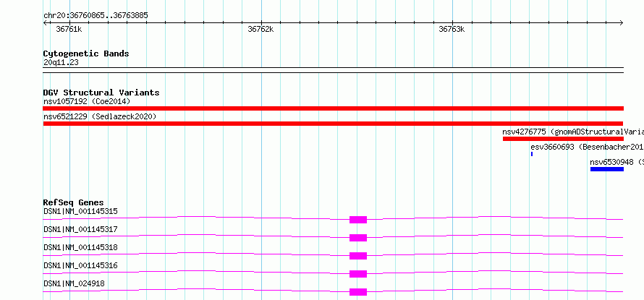Click the DSN1|NM_001145315 transcript label
Image resolution: width=644 pixels, height=300 pixels.
pyautogui.click(x=80, y=212)
